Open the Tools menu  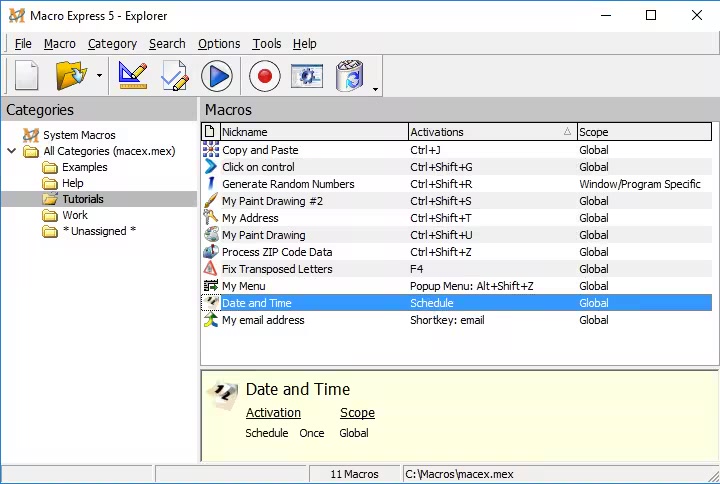tap(266, 43)
